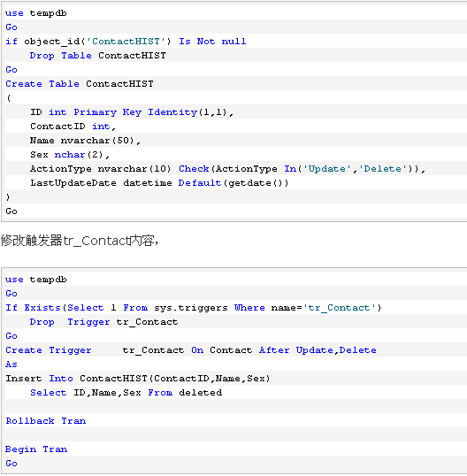The height and width of the screenshot is (476, 467).
Task: Click the LastUpdateDate datetime Default line
Action: click(159, 183)
